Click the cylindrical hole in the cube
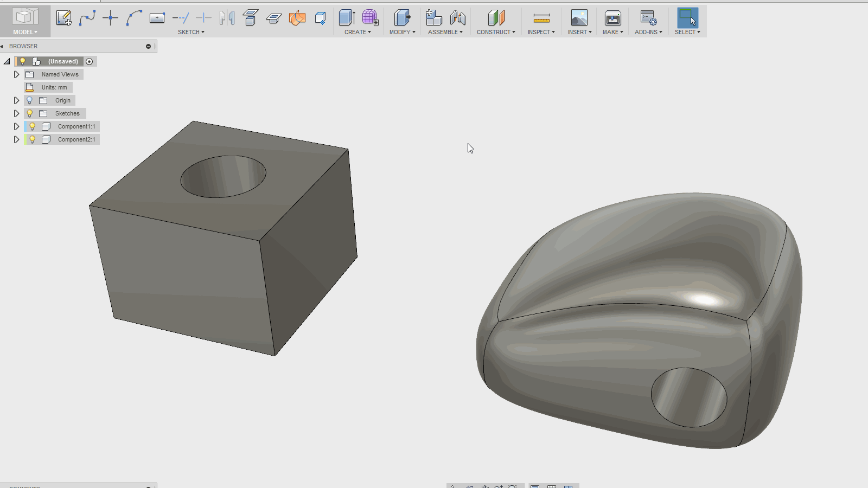Viewport: 868px width, 488px height. (223, 177)
